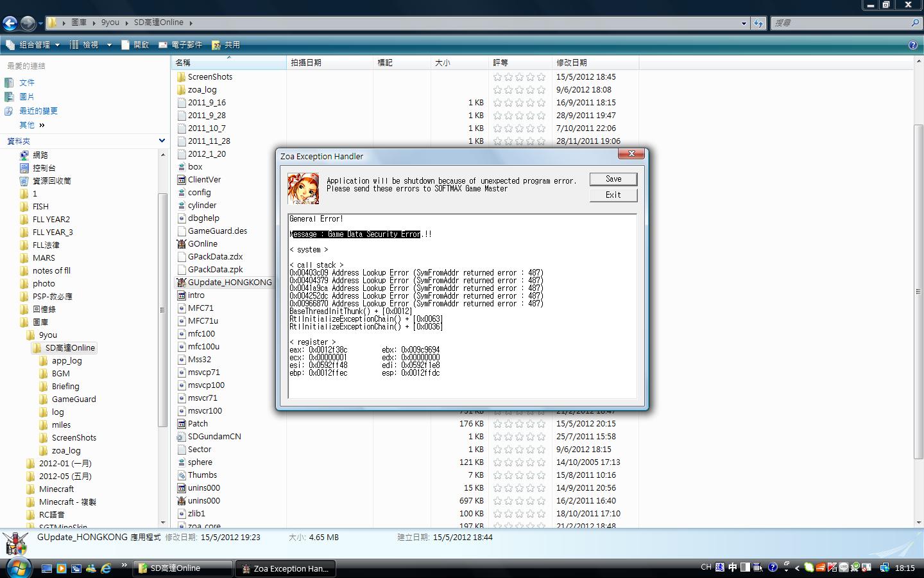This screenshot has width=924, height=578.
Task: Click the 圖庫 breadcrumb in address bar
Action: pos(79,22)
